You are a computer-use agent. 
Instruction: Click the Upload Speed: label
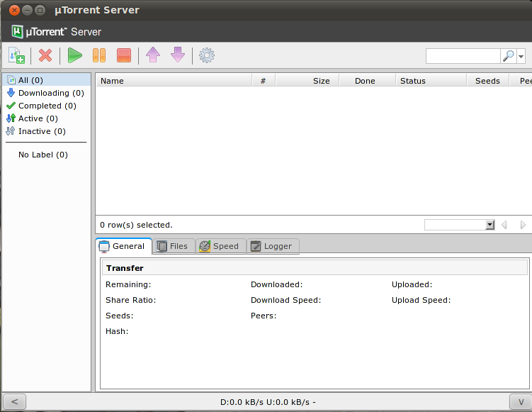point(421,300)
